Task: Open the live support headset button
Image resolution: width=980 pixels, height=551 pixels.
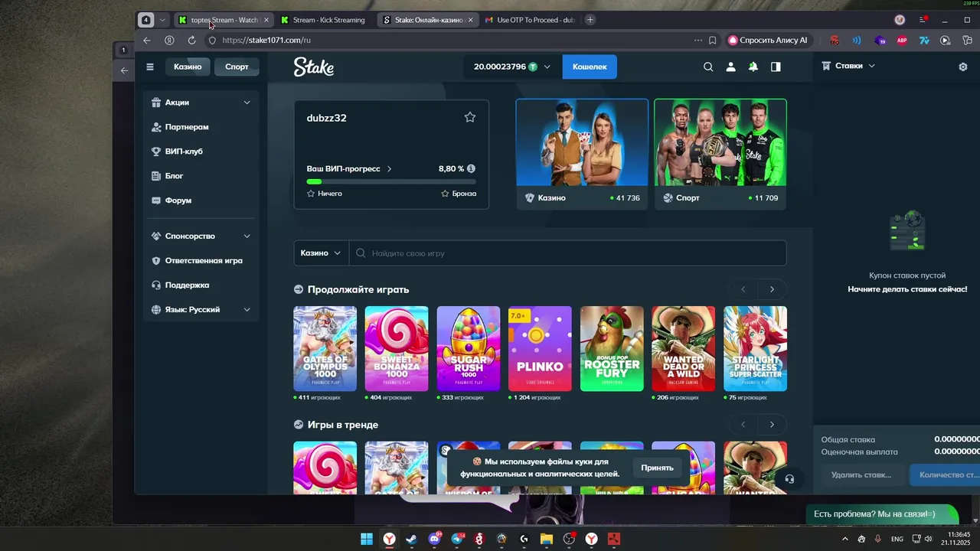Action: pos(789,479)
